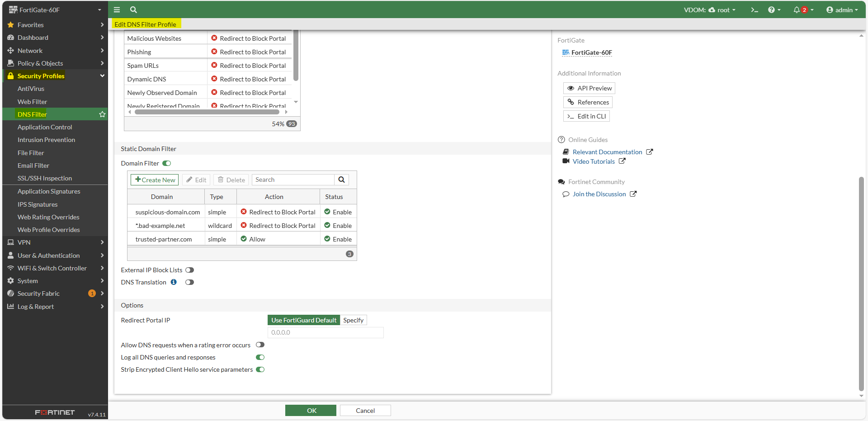
Task: Open the FortiGate-60F device dropdown
Action: click(55, 9)
